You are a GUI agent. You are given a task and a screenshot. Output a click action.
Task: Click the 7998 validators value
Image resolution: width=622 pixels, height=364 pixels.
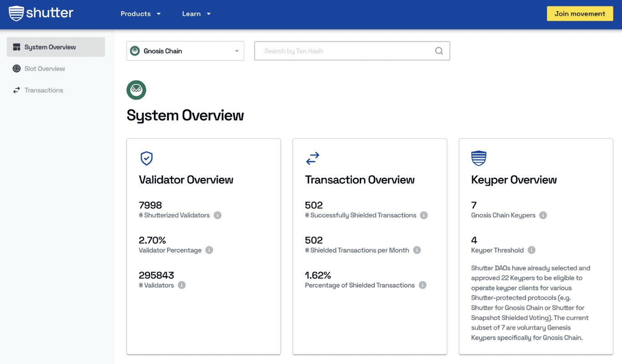coord(150,205)
